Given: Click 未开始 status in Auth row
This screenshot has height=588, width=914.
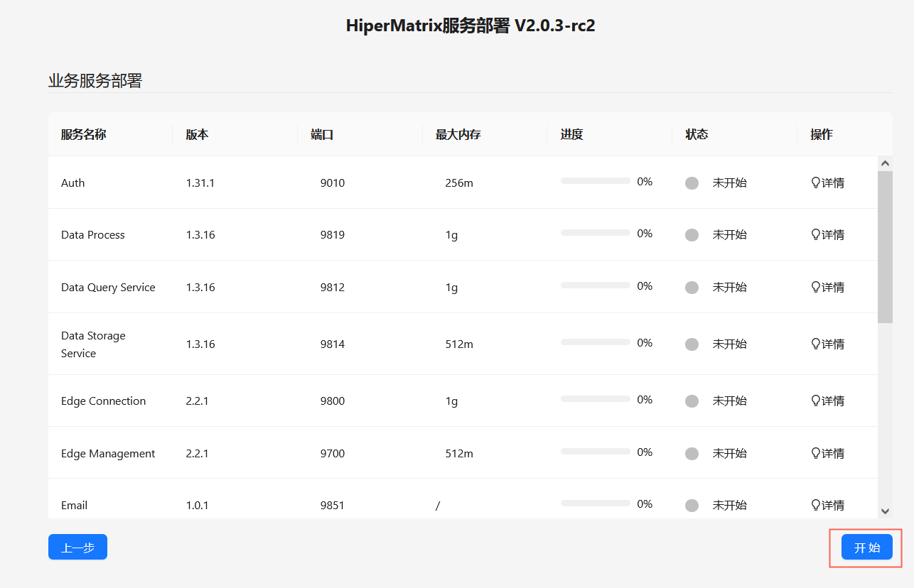Looking at the screenshot, I should pos(730,183).
